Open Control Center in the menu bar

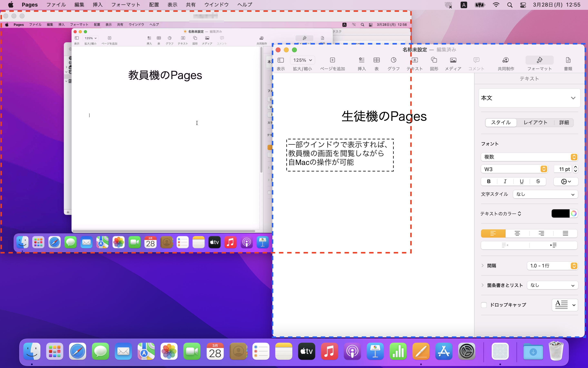tap(523, 5)
